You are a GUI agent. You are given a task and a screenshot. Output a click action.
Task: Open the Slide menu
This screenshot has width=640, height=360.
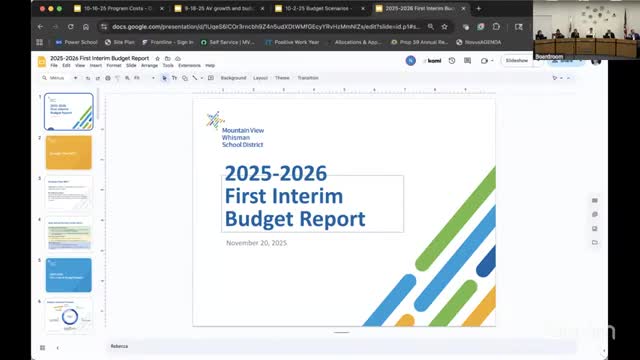click(131, 65)
